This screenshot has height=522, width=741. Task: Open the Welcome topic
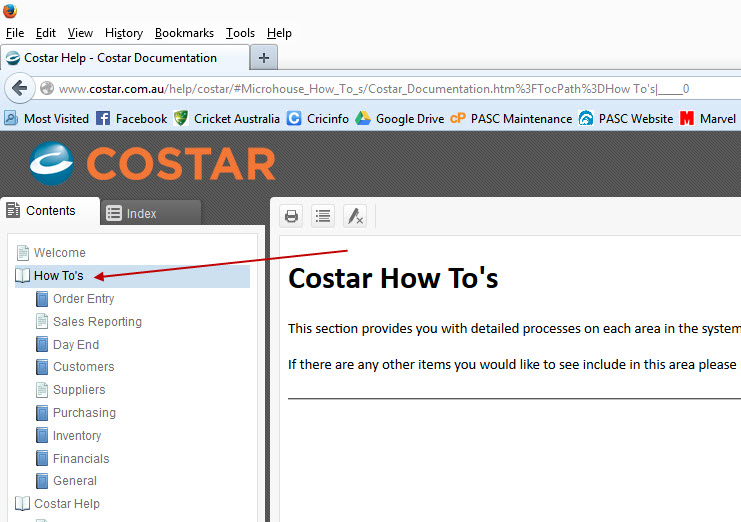click(59, 253)
